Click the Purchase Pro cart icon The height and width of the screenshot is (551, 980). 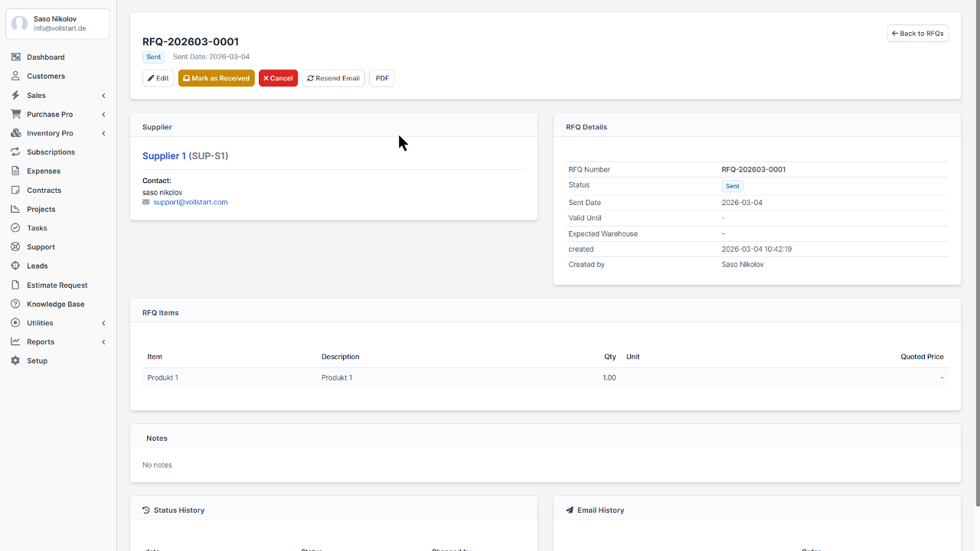pos(15,114)
